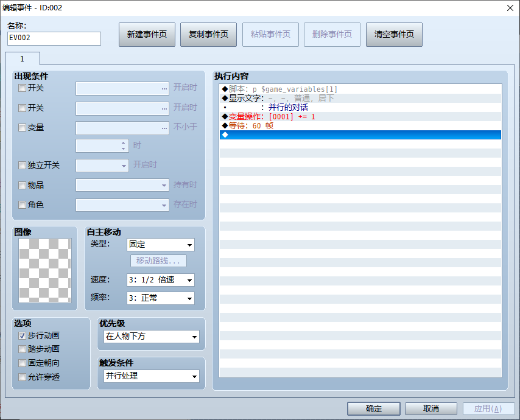Select the 显示文字 command line
Viewport: 520px width, 420px height.
360,99
